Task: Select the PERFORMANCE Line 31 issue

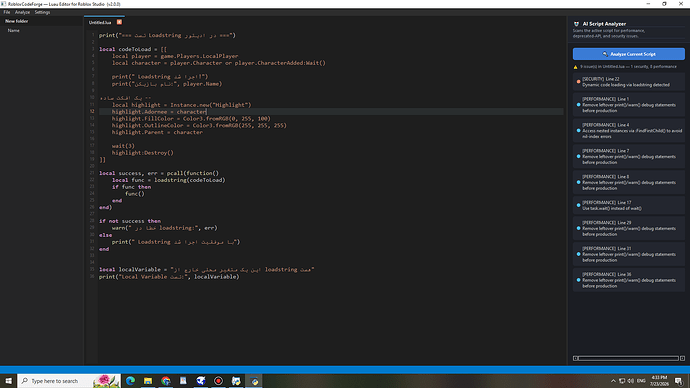Action: (628, 254)
